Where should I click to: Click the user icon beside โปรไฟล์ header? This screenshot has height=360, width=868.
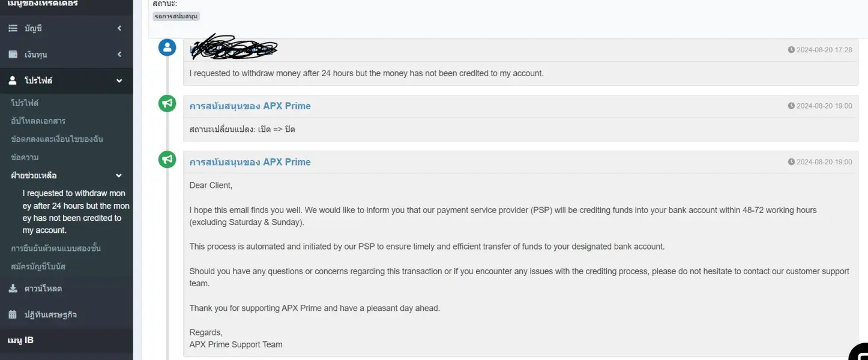point(13,80)
